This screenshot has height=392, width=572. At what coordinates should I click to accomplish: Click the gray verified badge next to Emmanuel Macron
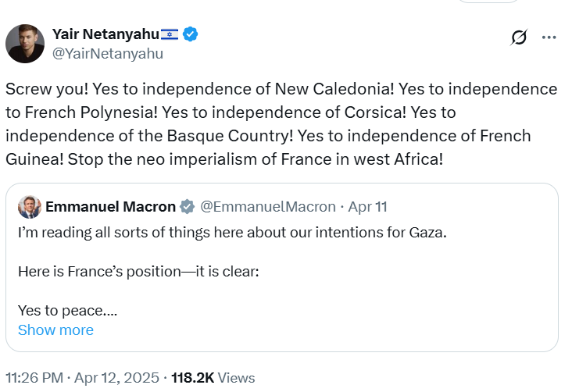pos(187,207)
